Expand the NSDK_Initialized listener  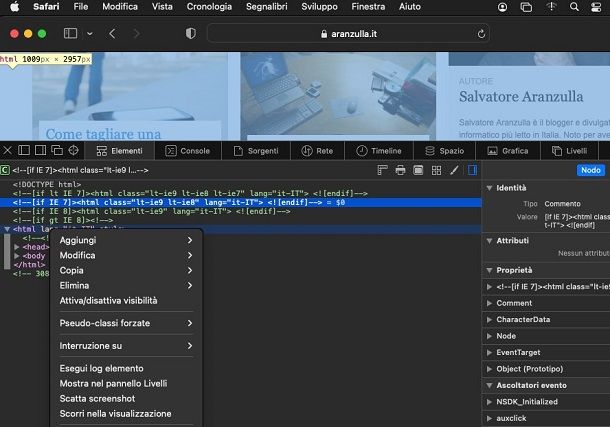tap(489, 402)
